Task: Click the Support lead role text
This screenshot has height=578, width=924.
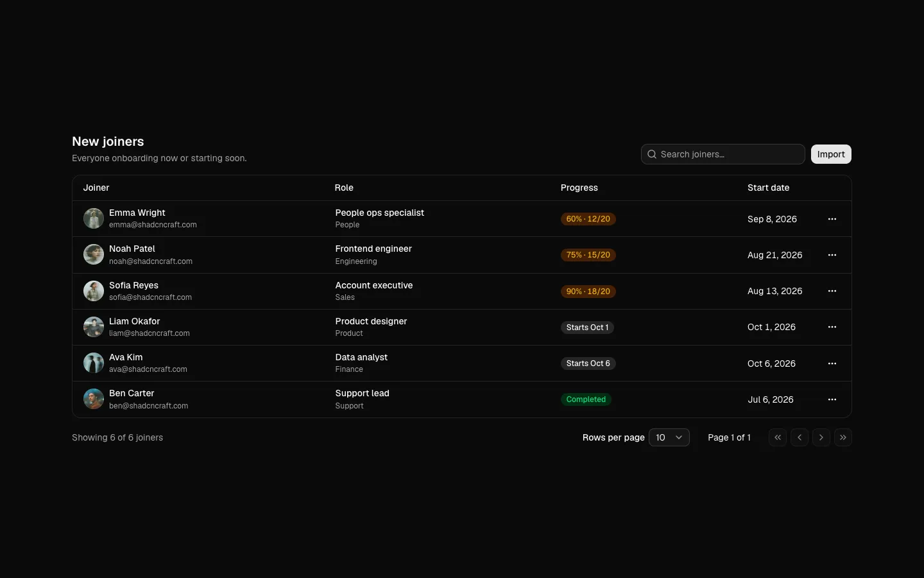Action: tap(363, 393)
